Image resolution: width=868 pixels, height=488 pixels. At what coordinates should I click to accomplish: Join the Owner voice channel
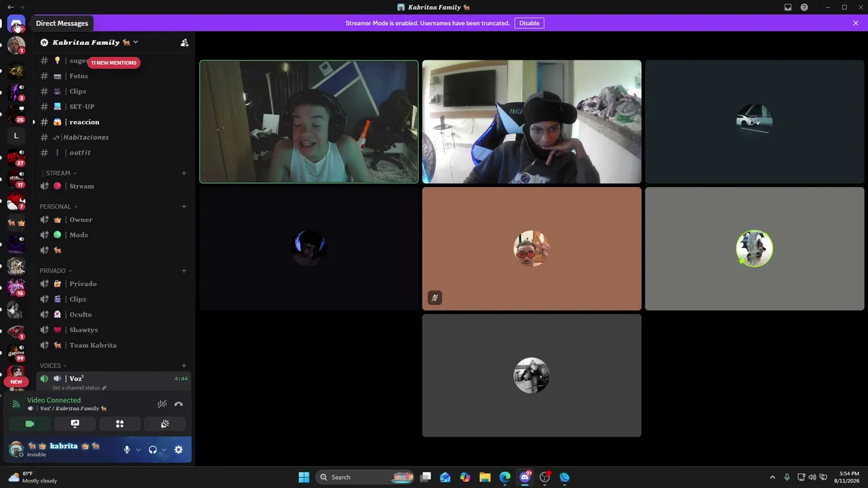coord(113,220)
